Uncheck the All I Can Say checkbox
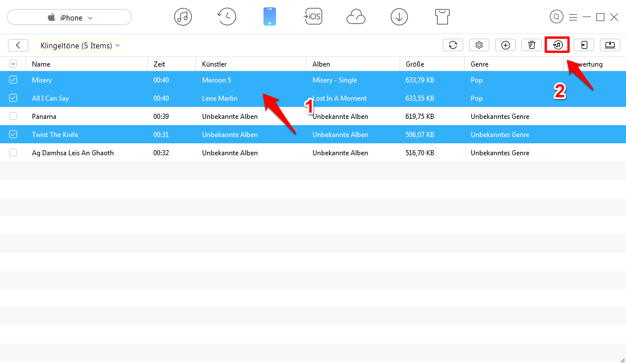Screen dimensions: 626x364 coord(13,98)
